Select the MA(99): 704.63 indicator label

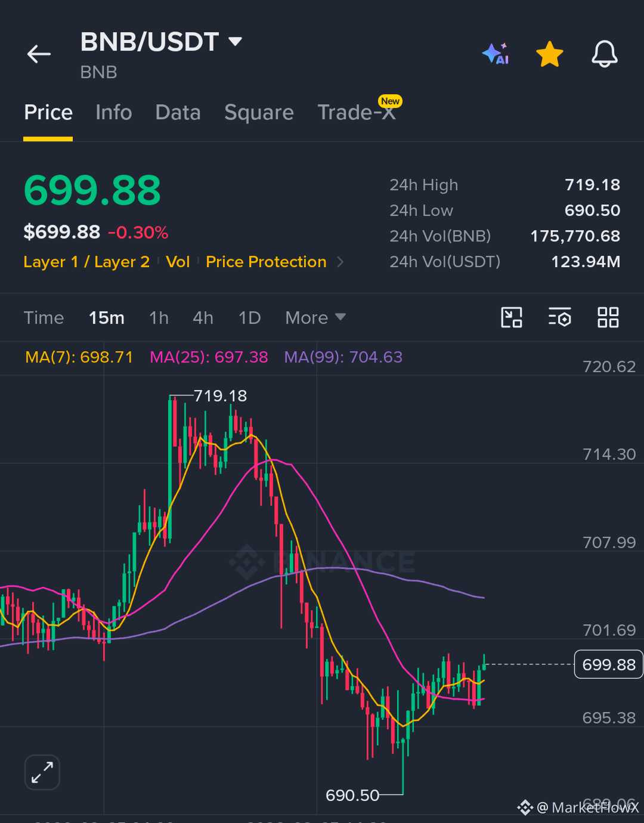tap(343, 357)
